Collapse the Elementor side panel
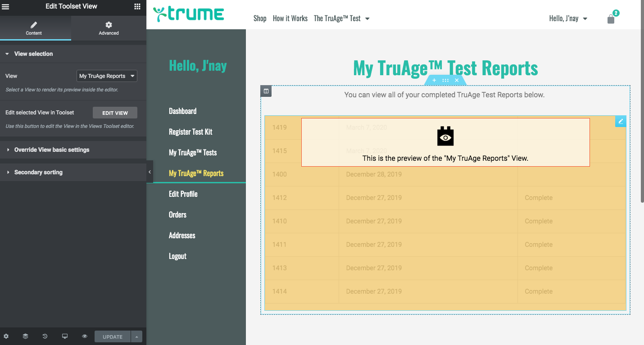 150,172
